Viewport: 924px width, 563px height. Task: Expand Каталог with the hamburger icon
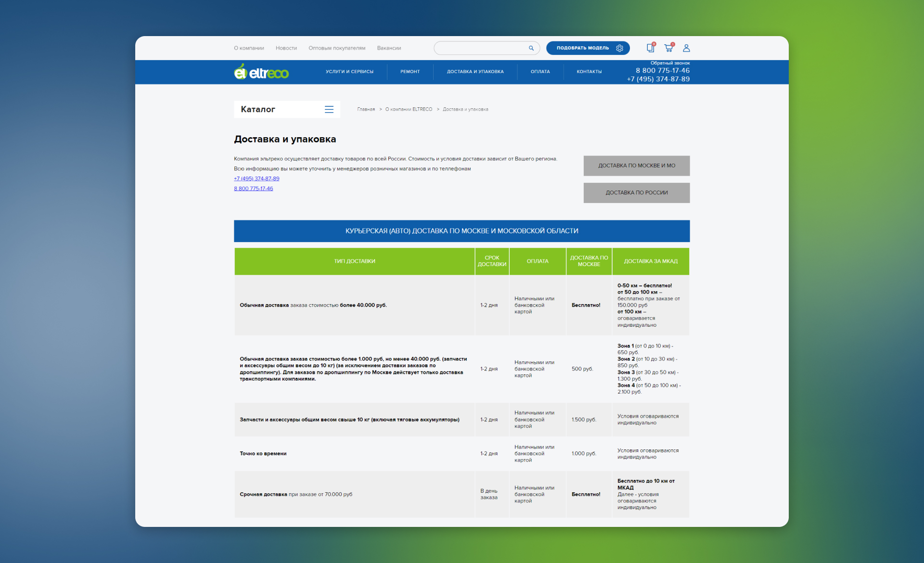coord(329,109)
